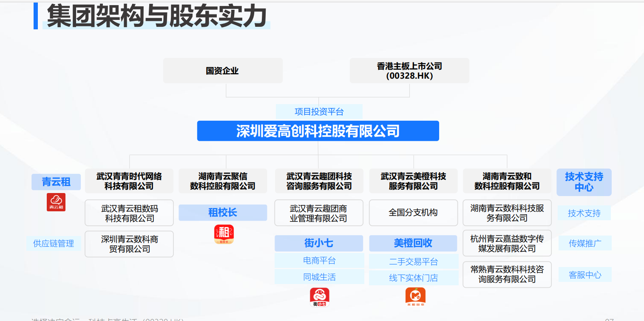Click the 技术支持 label
The image size is (644, 321).
click(x=584, y=213)
